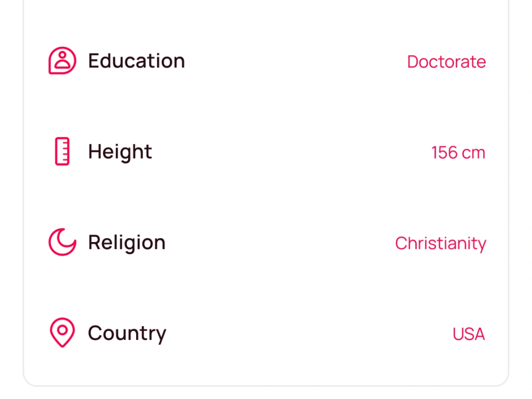The width and height of the screenshot is (532, 399).
Task: Open the Doctorate education value
Action: pos(446,62)
